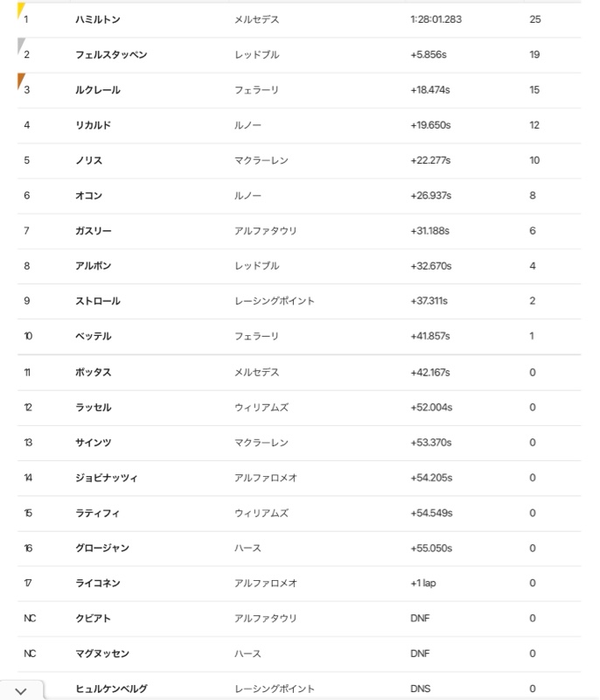Select driver name フェルスタッペン
This screenshot has height=700, width=600.
click(x=111, y=54)
